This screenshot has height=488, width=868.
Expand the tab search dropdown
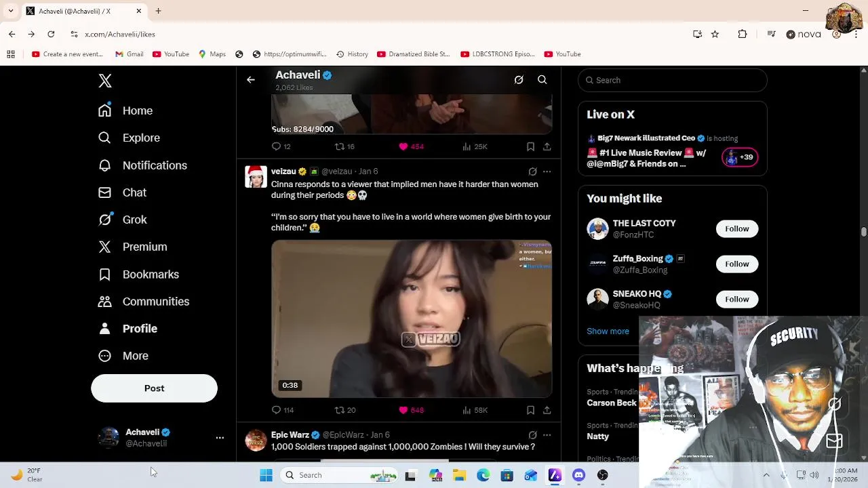(11, 11)
